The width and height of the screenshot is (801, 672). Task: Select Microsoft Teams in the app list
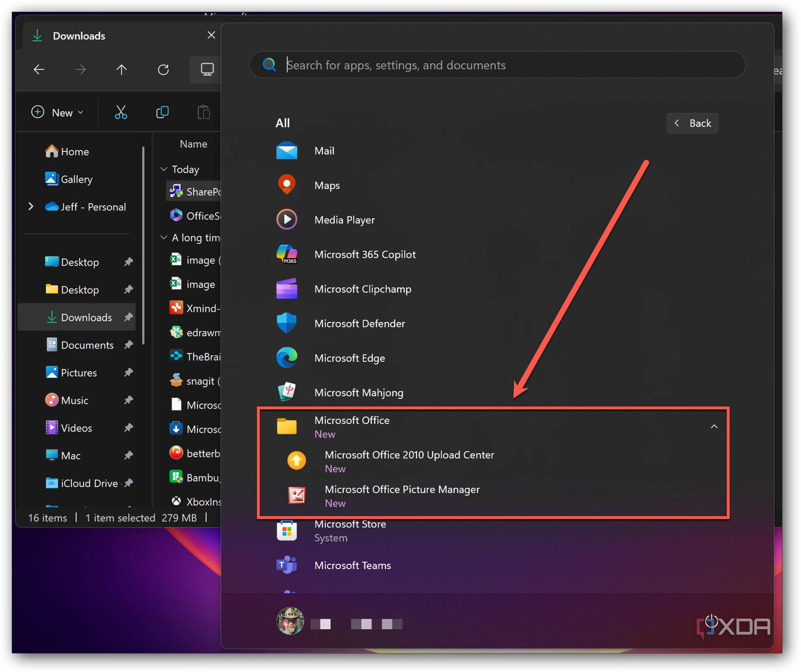tap(353, 565)
